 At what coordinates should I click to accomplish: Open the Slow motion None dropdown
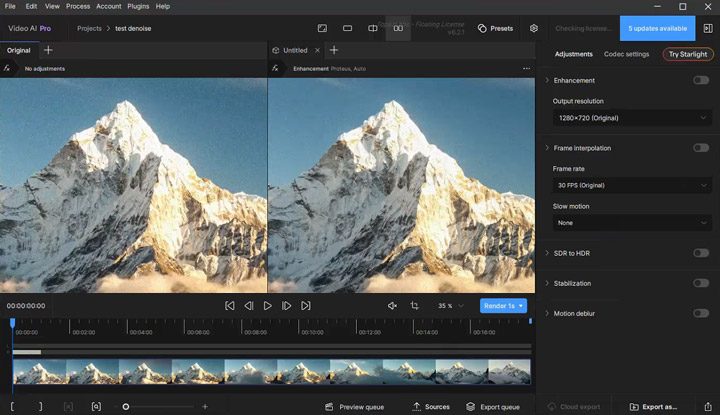click(x=632, y=223)
